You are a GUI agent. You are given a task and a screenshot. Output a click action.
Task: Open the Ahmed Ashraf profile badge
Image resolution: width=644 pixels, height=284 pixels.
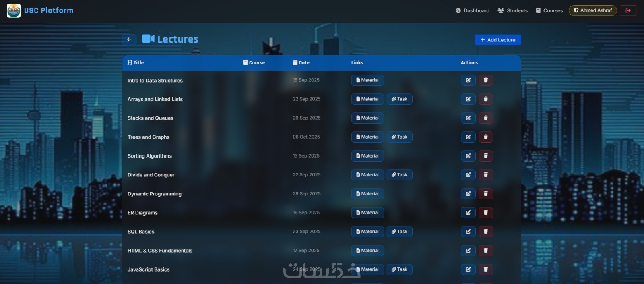(x=593, y=10)
